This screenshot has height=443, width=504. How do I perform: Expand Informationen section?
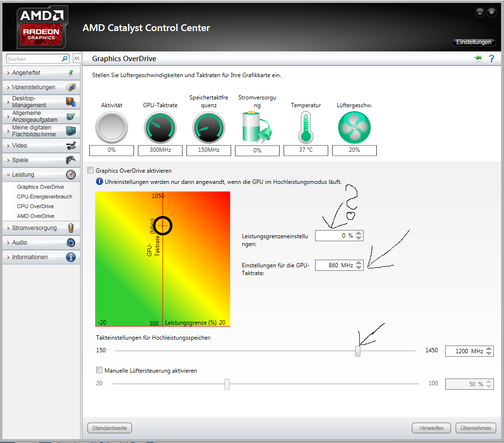(41, 257)
